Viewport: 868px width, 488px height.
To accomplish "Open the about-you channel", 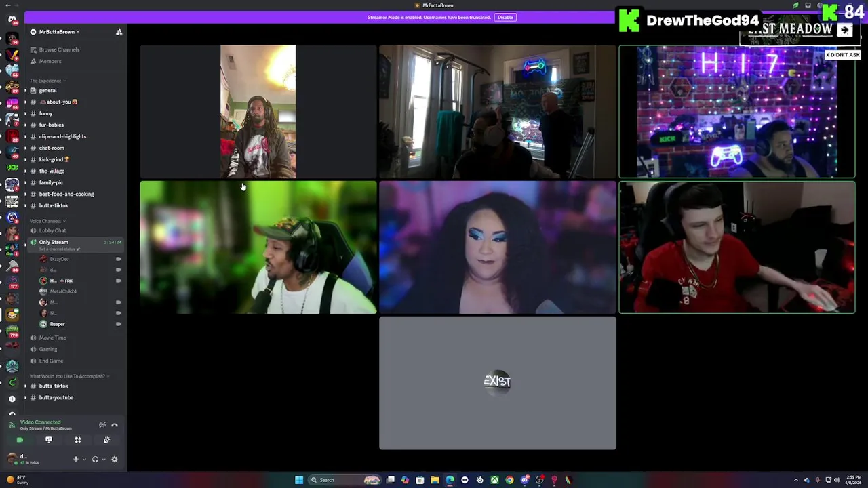I will pyautogui.click(x=58, y=102).
